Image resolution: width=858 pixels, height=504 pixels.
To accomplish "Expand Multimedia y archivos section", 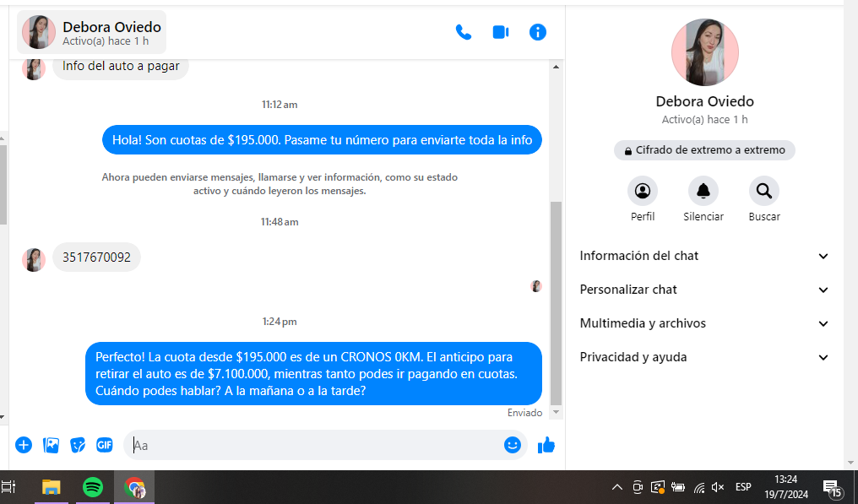I will click(704, 323).
